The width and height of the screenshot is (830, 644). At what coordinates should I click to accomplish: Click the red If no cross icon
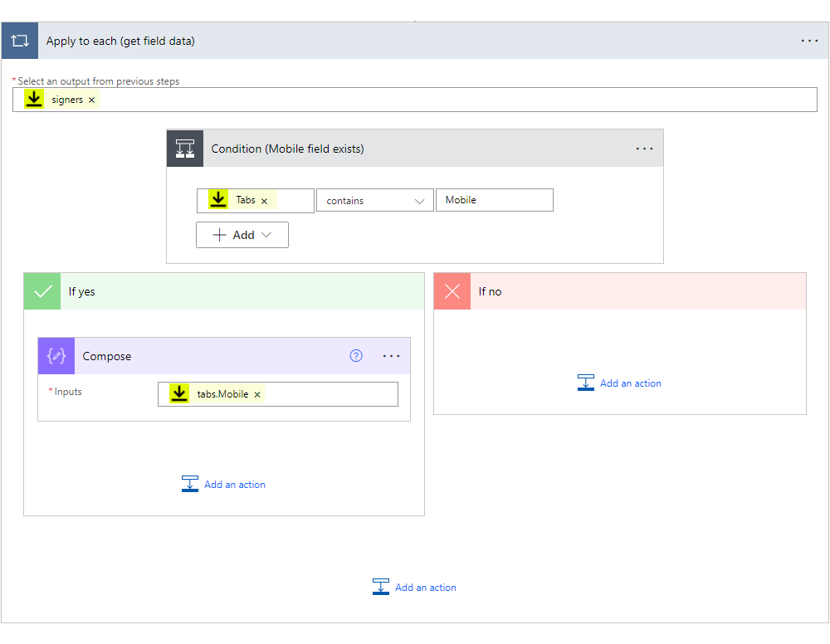(452, 290)
